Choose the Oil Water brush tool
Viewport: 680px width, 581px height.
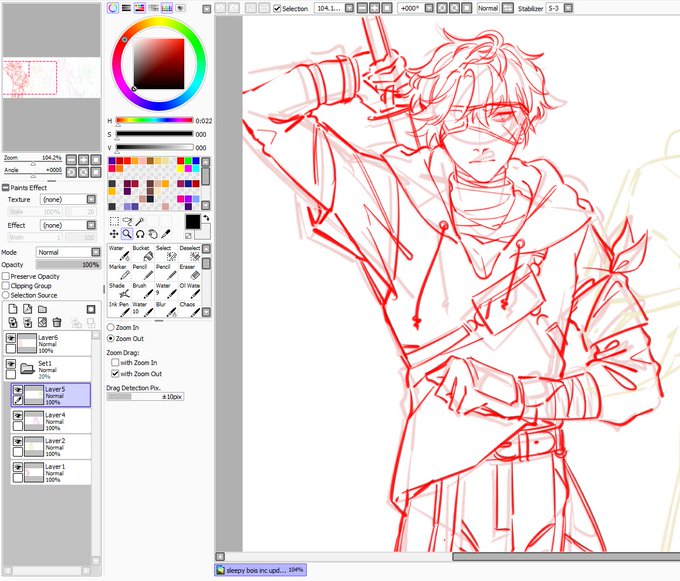[190, 290]
